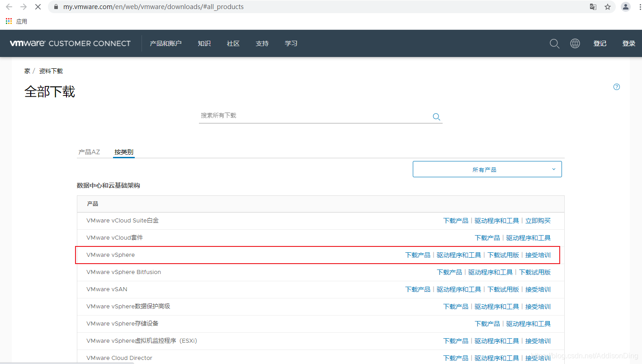The width and height of the screenshot is (642, 364).
Task: Switch to the 产品AZ tab
Action: 89,152
